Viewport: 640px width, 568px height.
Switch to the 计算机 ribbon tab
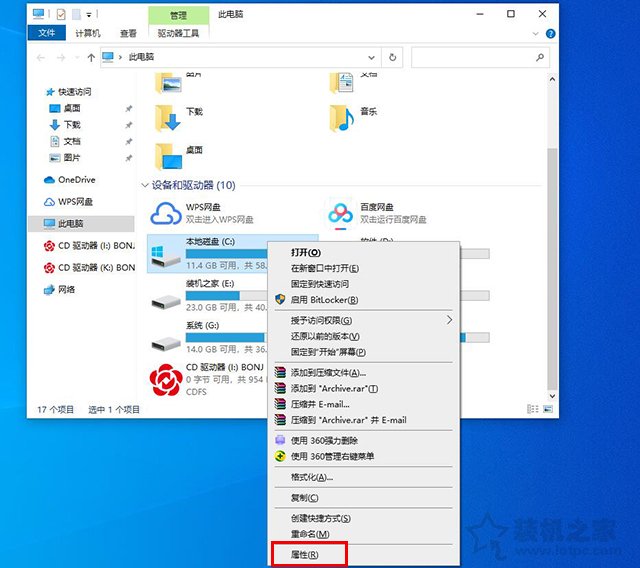tap(88, 33)
